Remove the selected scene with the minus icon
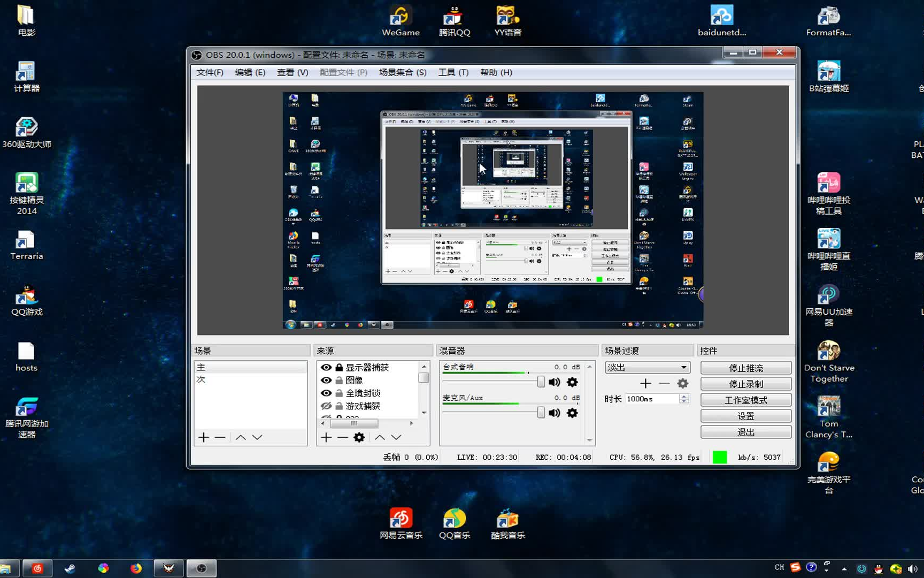This screenshot has height=578, width=924. (x=220, y=437)
